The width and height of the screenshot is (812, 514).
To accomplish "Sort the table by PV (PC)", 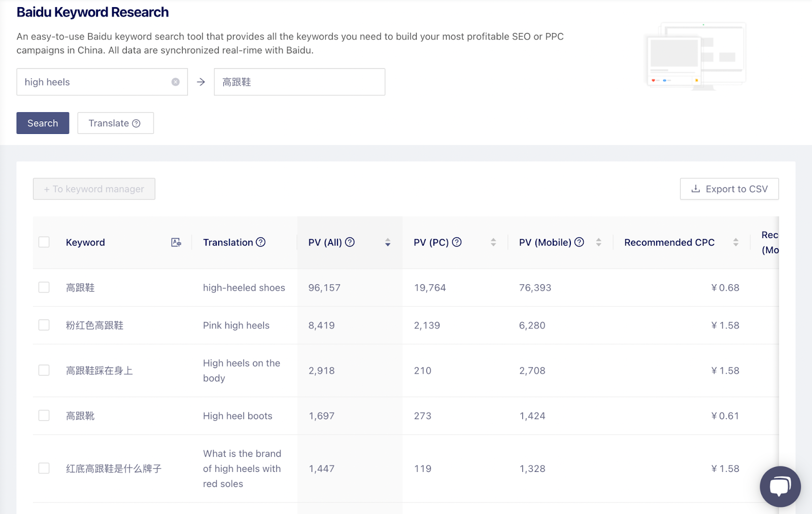I will click(x=493, y=243).
